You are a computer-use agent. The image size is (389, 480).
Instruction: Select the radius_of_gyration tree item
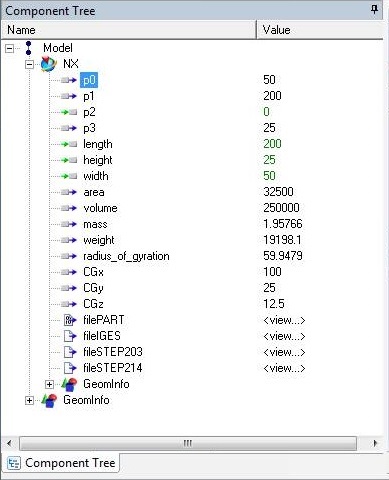pyautogui.click(x=126, y=256)
